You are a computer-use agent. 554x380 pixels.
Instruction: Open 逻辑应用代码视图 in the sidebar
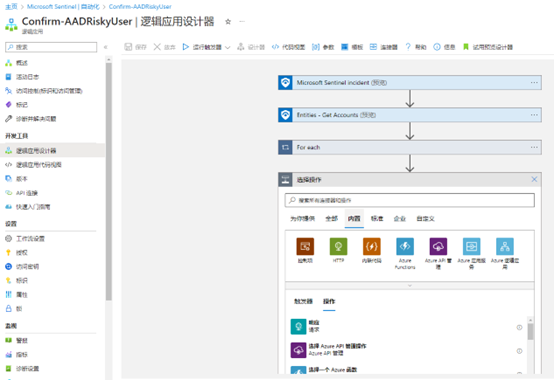[33, 165]
